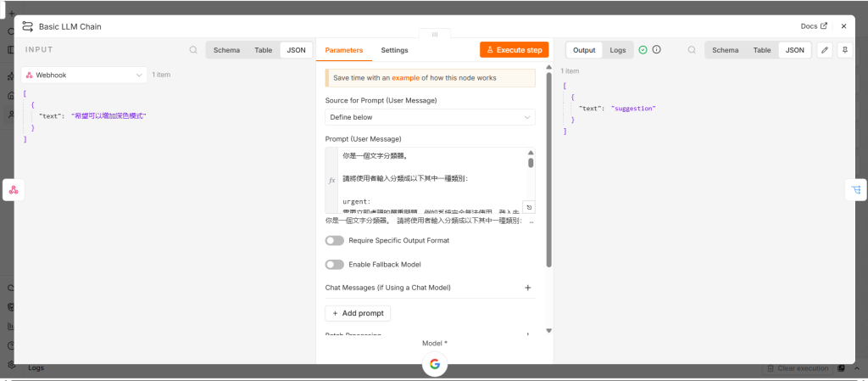
Task: Click the Add prompt button
Action: tap(358, 313)
